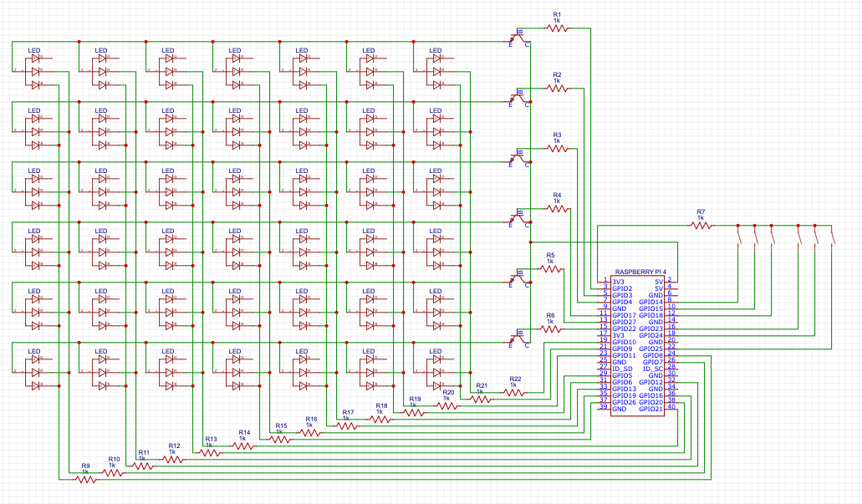Viewport: 862px width, 504px height.
Task: Click the transistor next to resistor R3
Action: tap(519, 159)
